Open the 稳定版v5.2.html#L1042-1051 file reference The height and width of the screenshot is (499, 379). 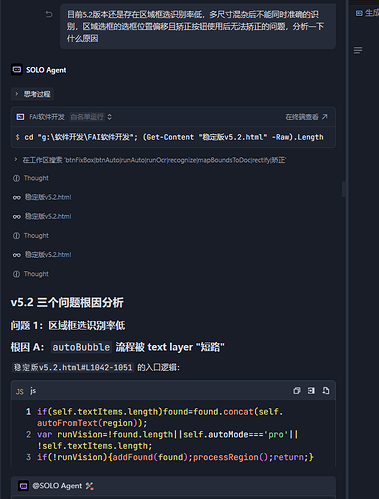pyautogui.click(x=73, y=368)
